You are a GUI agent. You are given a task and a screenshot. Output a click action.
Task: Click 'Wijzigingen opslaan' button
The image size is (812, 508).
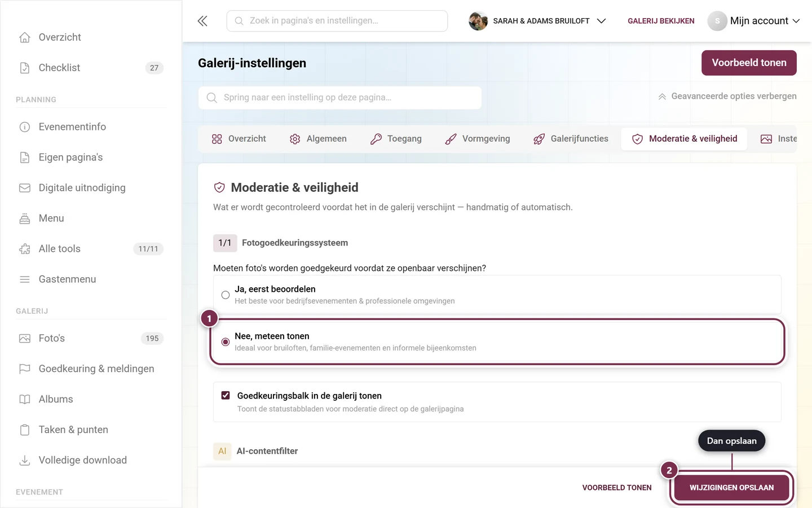731,488
